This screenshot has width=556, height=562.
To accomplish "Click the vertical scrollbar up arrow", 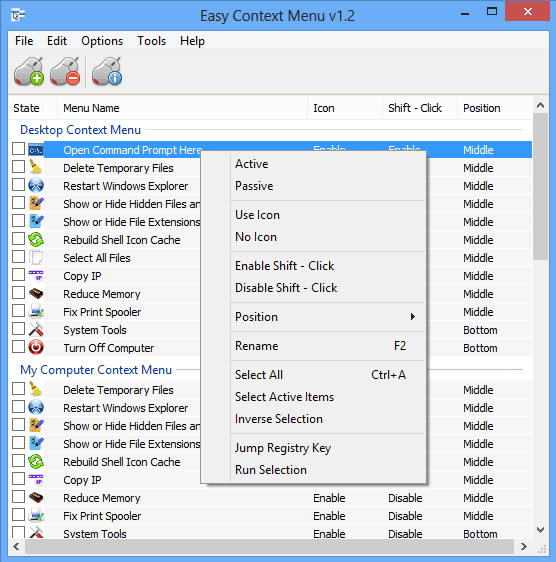I will point(541,105).
